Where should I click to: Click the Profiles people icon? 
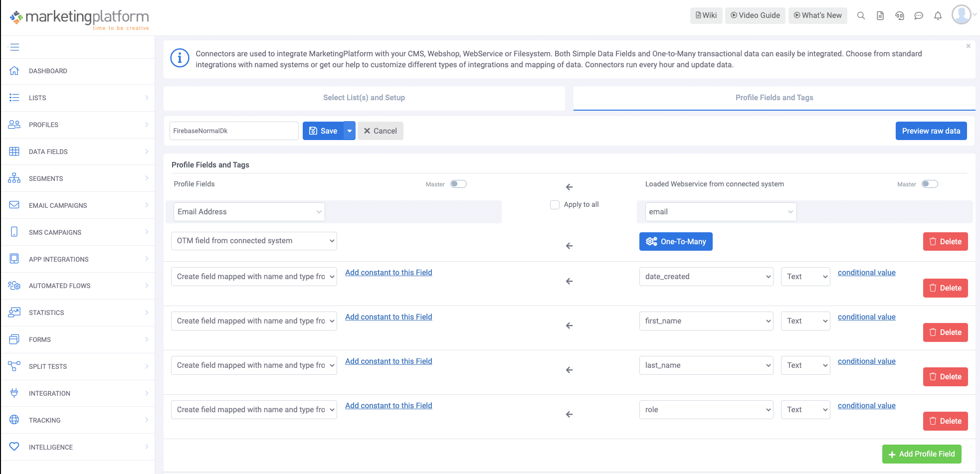[x=14, y=125]
